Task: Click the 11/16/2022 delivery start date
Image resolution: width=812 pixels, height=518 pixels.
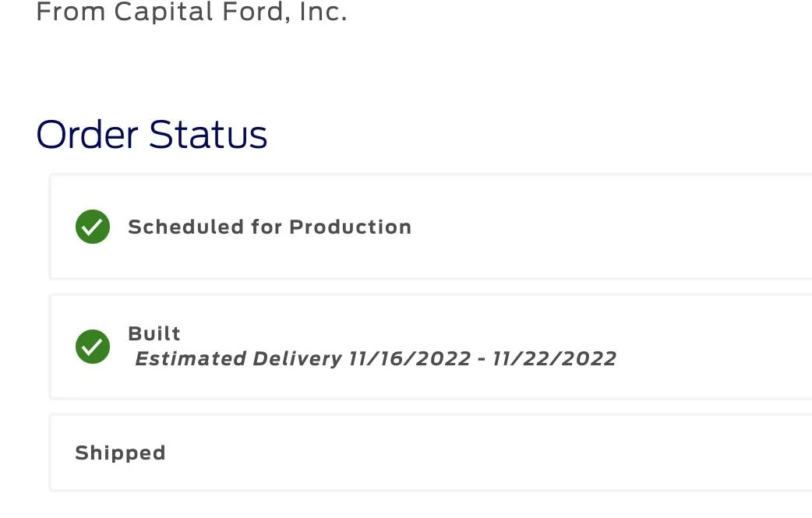Action: pos(410,359)
